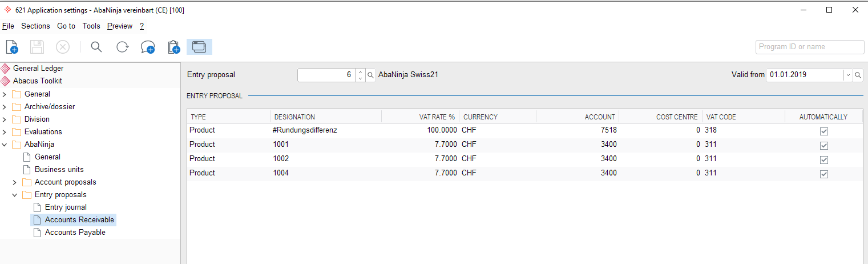This screenshot has height=264, width=868.
Task: Click the New document toolbar icon
Action: pos(13,47)
